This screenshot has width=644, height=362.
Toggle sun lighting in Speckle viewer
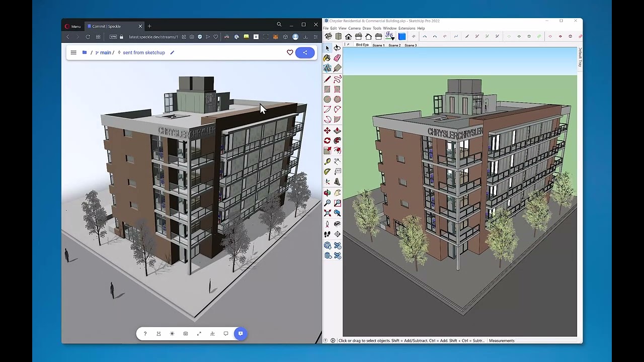point(172,333)
